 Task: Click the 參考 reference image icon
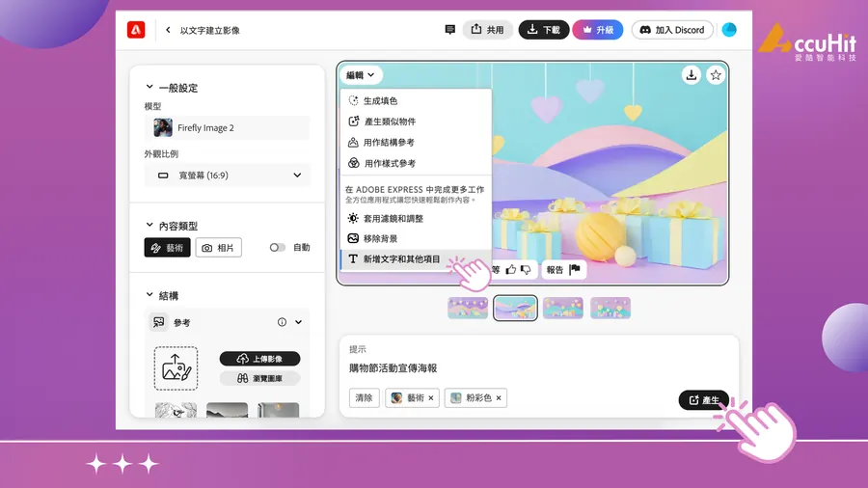pos(158,322)
